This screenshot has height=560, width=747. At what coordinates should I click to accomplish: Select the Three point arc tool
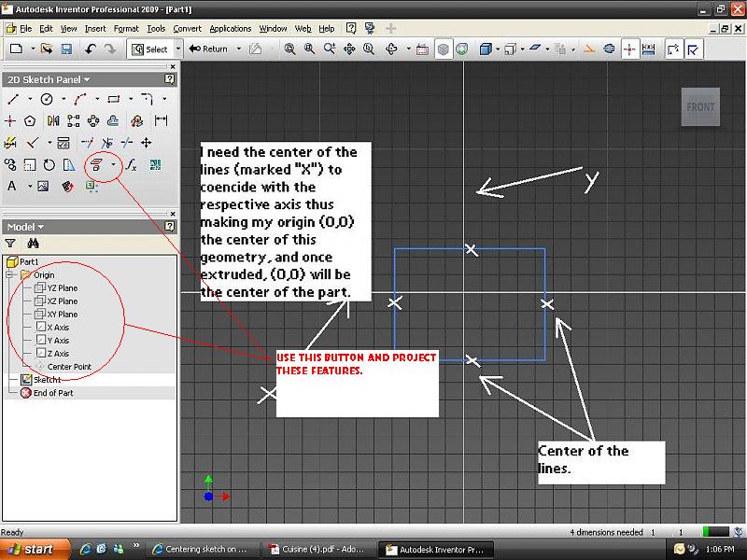[x=80, y=99]
